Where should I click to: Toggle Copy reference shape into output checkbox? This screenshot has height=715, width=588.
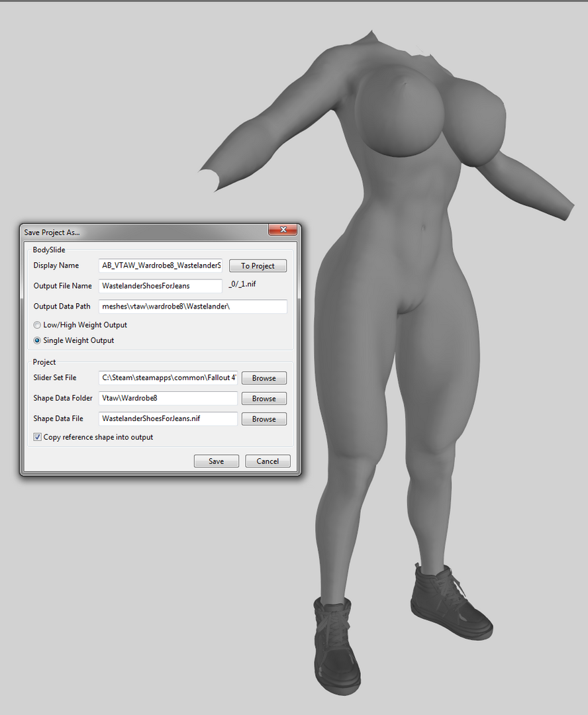click(x=37, y=437)
